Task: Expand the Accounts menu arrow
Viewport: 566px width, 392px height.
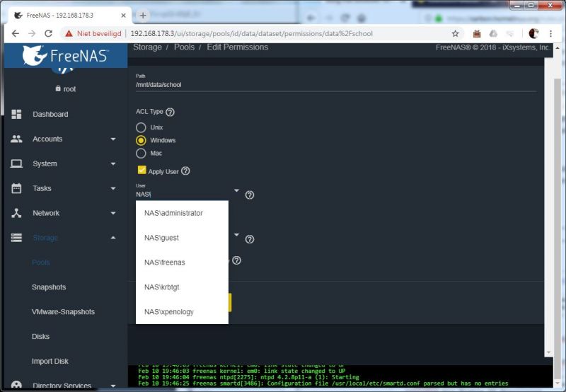Action: pyautogui.click(x=113, y=139)
